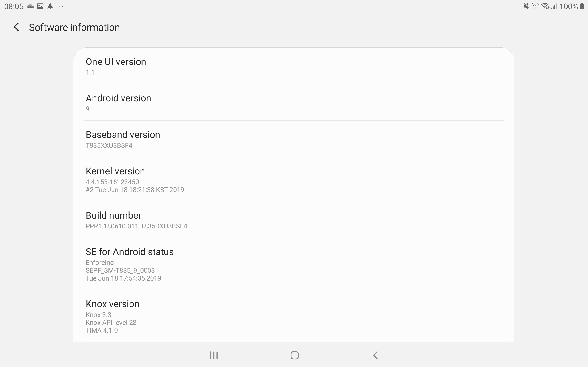
Task: Tap the cloud notification icon in status bar
Action: point(30,6)
